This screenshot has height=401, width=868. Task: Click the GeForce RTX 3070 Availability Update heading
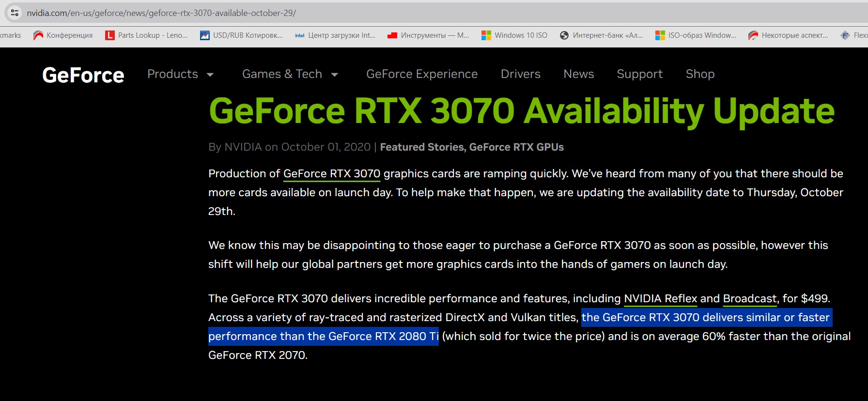[x=522, y=111]
